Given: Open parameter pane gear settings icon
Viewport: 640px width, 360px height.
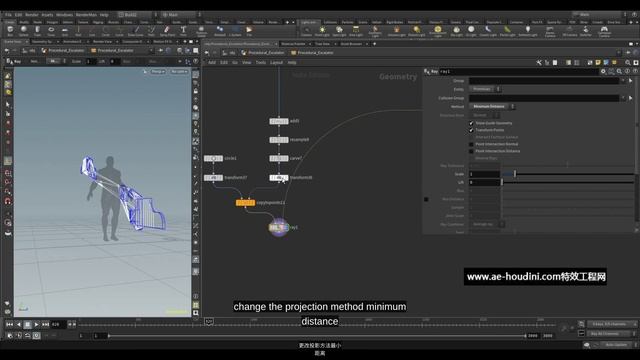Looking at the screenshot, I should pyautogui.click(x=603, y=71).
